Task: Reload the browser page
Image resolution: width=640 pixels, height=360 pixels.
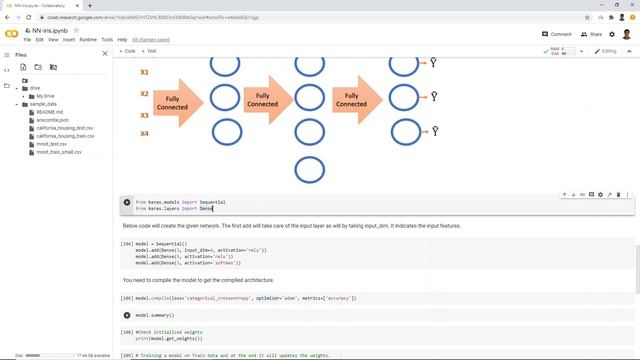Action: click(x=29, y=17)
